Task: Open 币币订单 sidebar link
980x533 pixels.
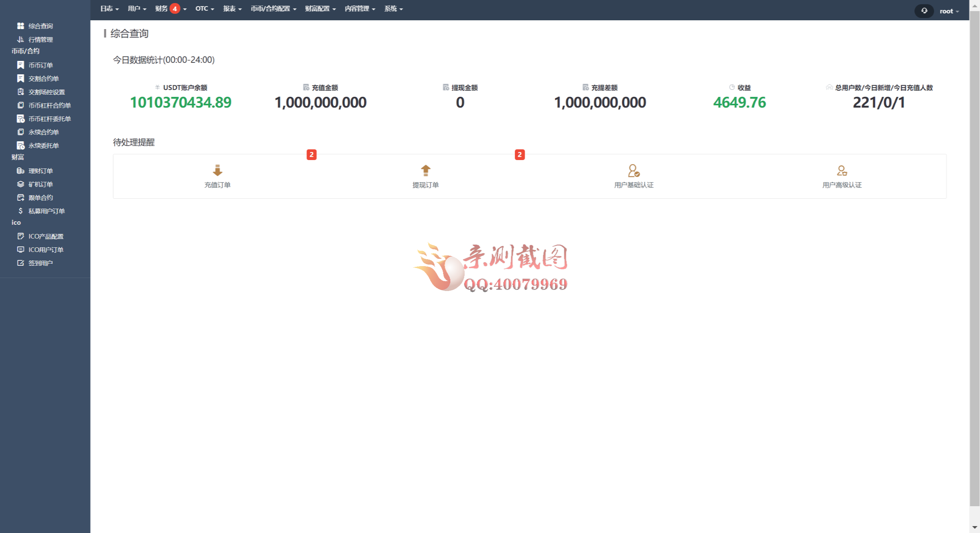Action: click(x=41, y=65)
